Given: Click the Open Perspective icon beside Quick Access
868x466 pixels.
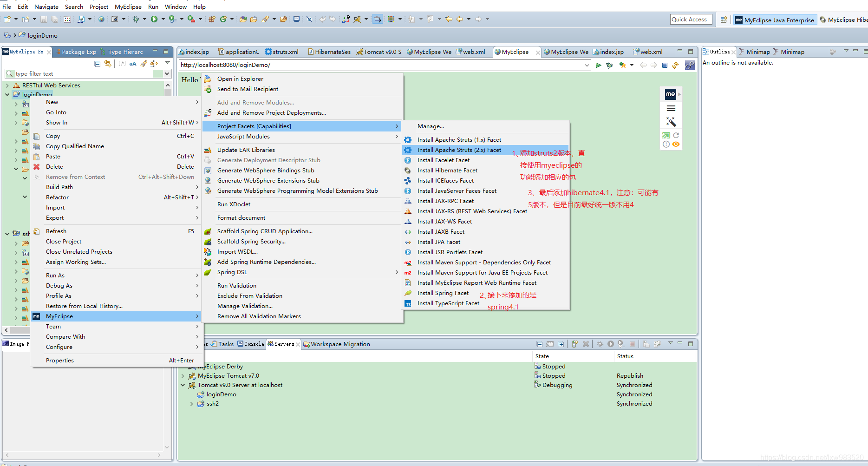Looking at the screenshot, I should click(724, 20).
